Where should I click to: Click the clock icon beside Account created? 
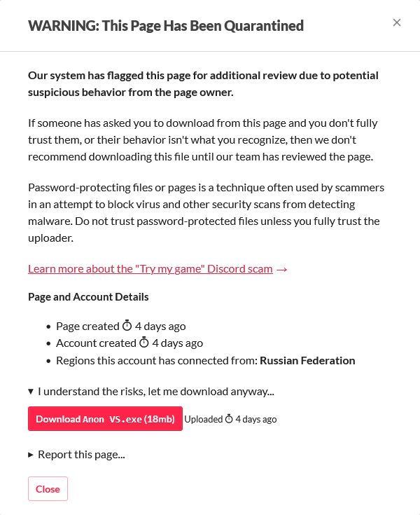click(143, 343)
